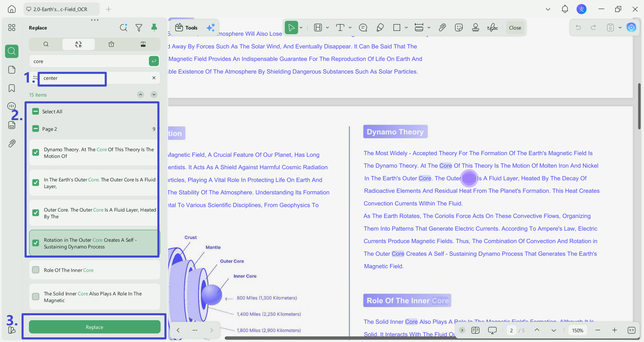Viewport: 644px width, 342px height.
Task: Zoom in with plus button
Action: [x=614, y=330]
